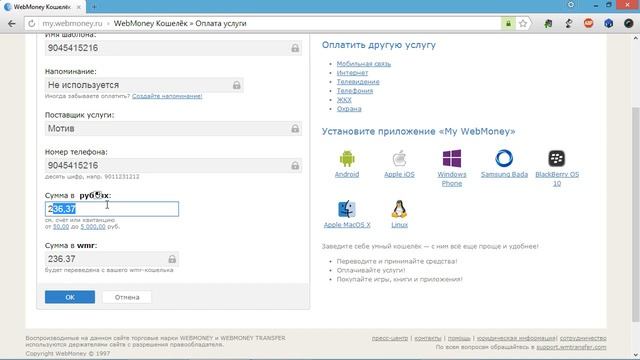Open the Интернет services link
Image resolution: width=640 pixels, height=360 pixels.
[352, 73]
